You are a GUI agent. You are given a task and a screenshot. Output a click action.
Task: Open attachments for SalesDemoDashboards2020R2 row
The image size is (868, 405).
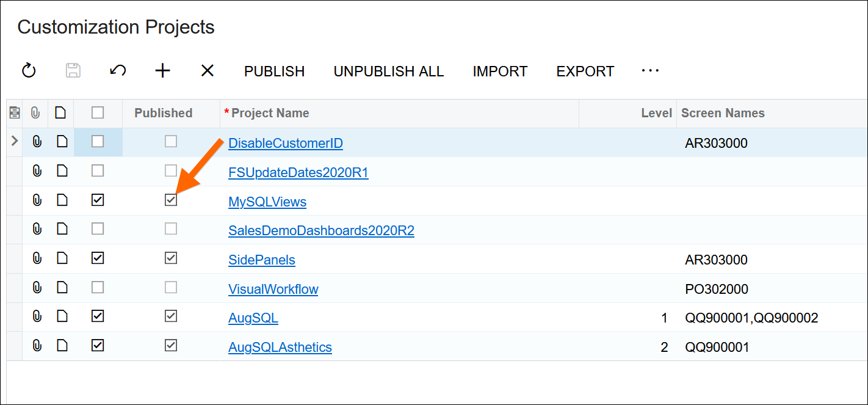point(37,229)
